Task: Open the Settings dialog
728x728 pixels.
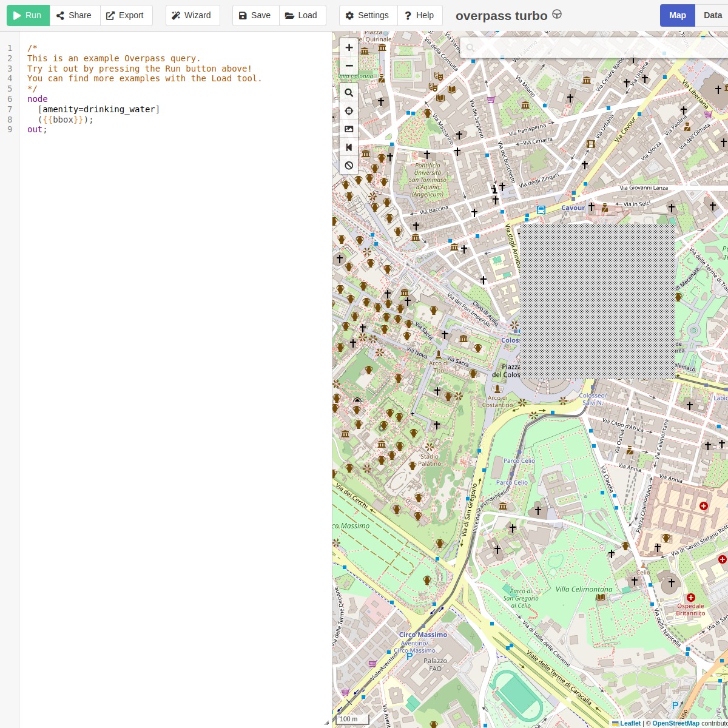Action: (x=368, y=15)
